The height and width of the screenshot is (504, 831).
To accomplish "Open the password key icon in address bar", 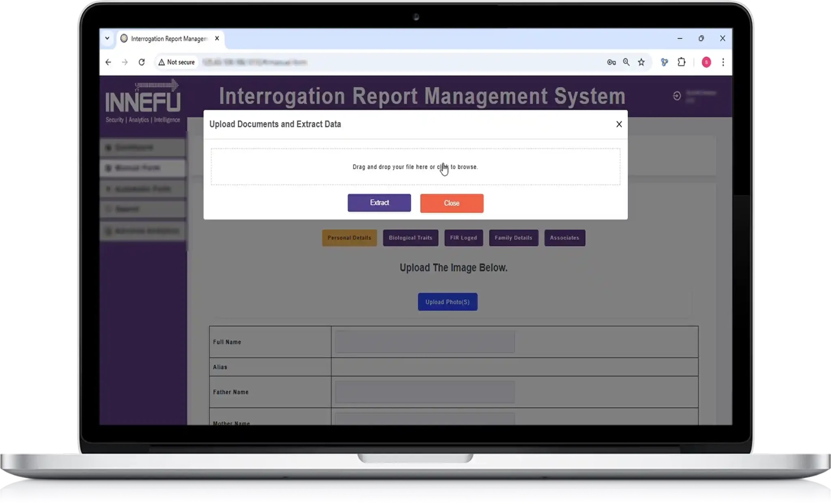I will (611, 62).
